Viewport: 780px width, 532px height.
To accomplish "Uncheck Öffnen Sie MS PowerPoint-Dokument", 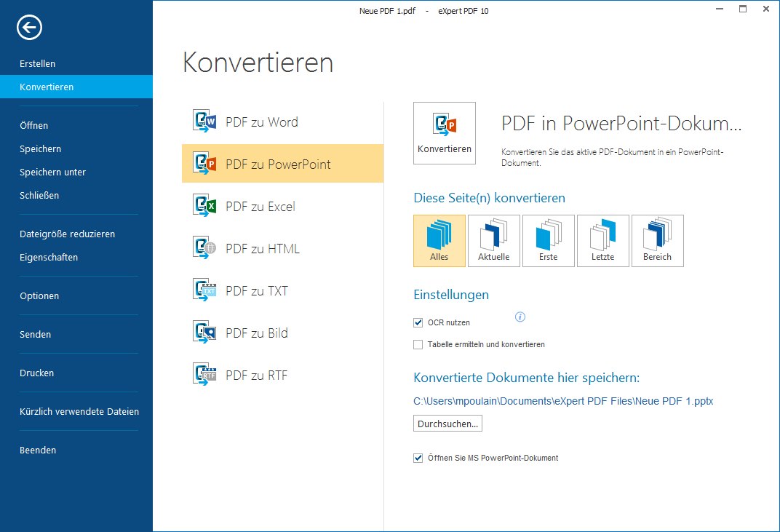I will (x=418, y=458).
